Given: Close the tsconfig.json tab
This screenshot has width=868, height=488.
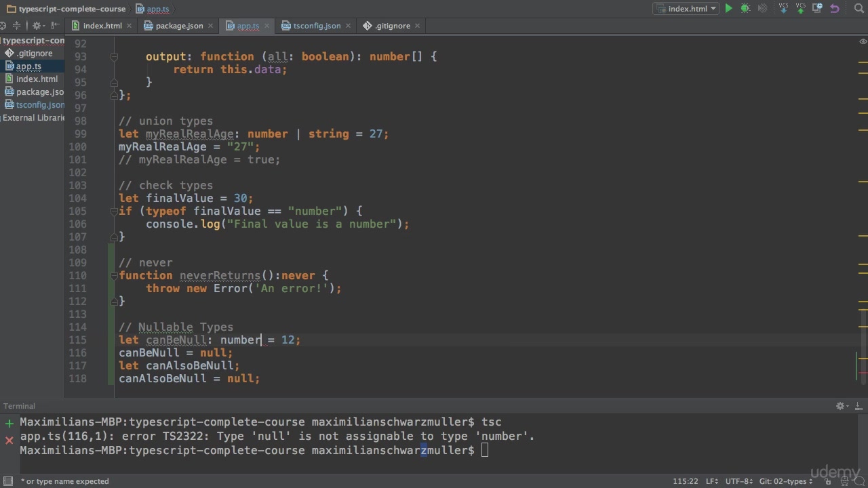Looking at the screenshot, I should (348, 26).
